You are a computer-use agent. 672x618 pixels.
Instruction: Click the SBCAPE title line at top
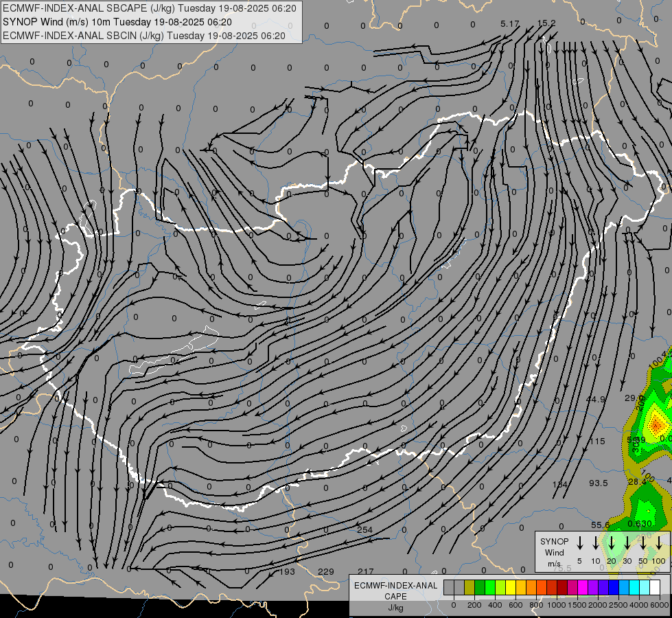pyautogui.click(x=150, y=8)
